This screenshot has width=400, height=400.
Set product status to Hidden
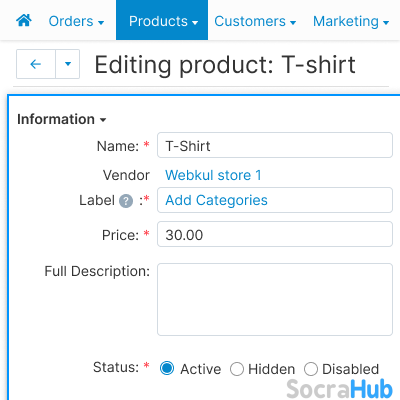tap(237, 369)
